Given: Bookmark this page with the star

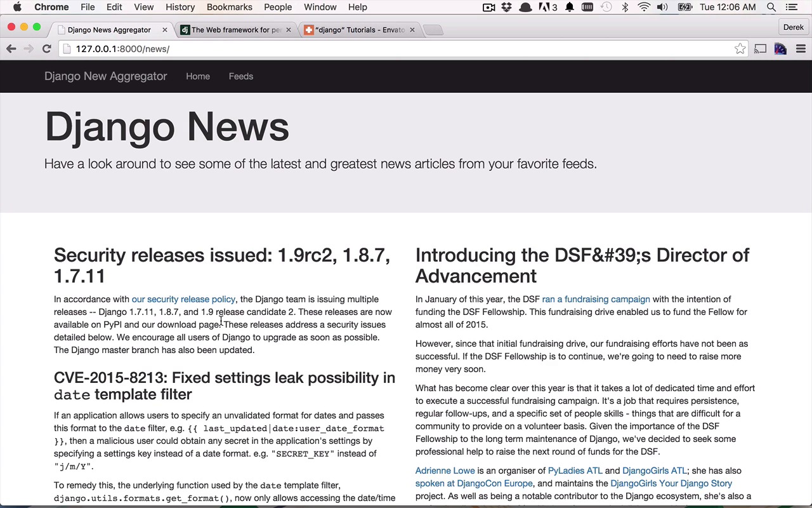Looking at the screenshot, I should (x=740, y=49).
